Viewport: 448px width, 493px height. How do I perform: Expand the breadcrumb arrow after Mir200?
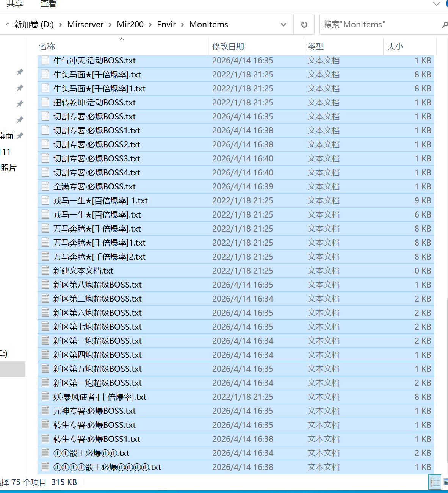tap(150, 25)
